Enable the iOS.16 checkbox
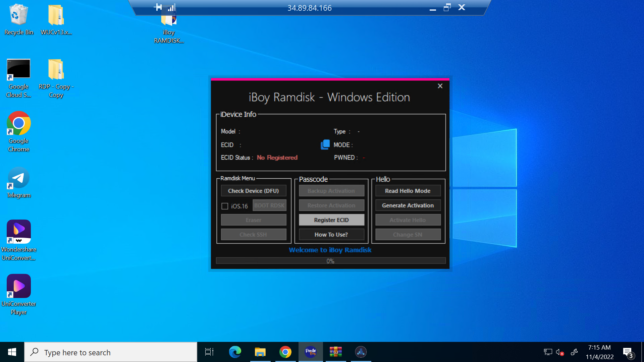644x362 pixels. 225,206
